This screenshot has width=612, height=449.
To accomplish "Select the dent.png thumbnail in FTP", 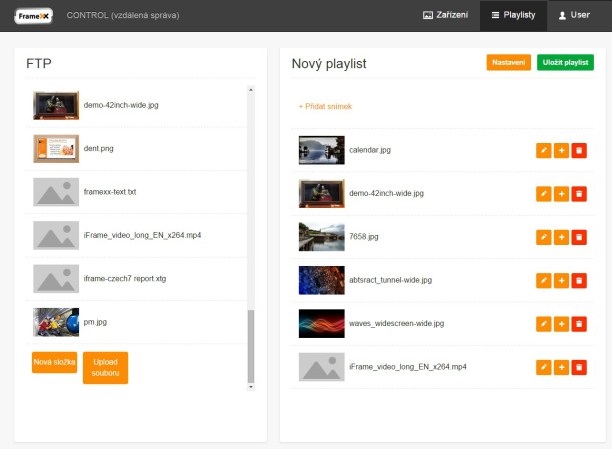I will (x=56, y=149).
